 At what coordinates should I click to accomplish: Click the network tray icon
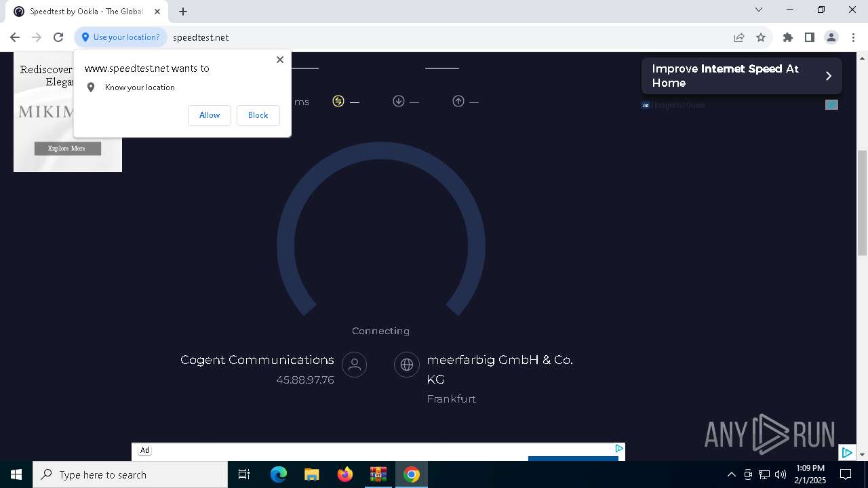(764, 474)
